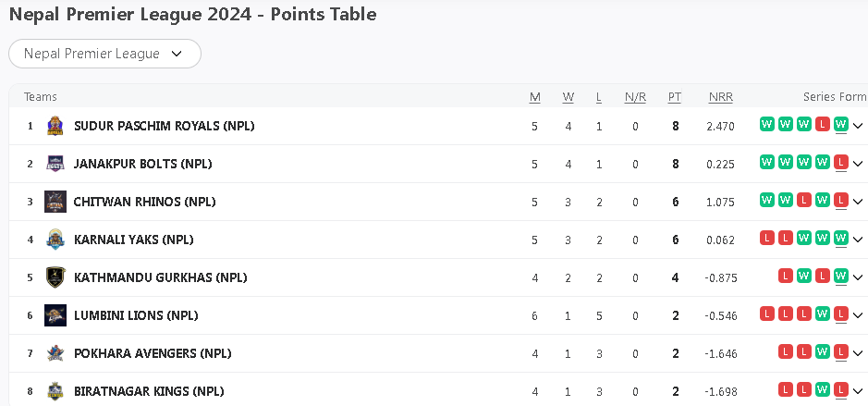
Task: Click the Karnali Yaks team logo
Action: click(55, 240)
